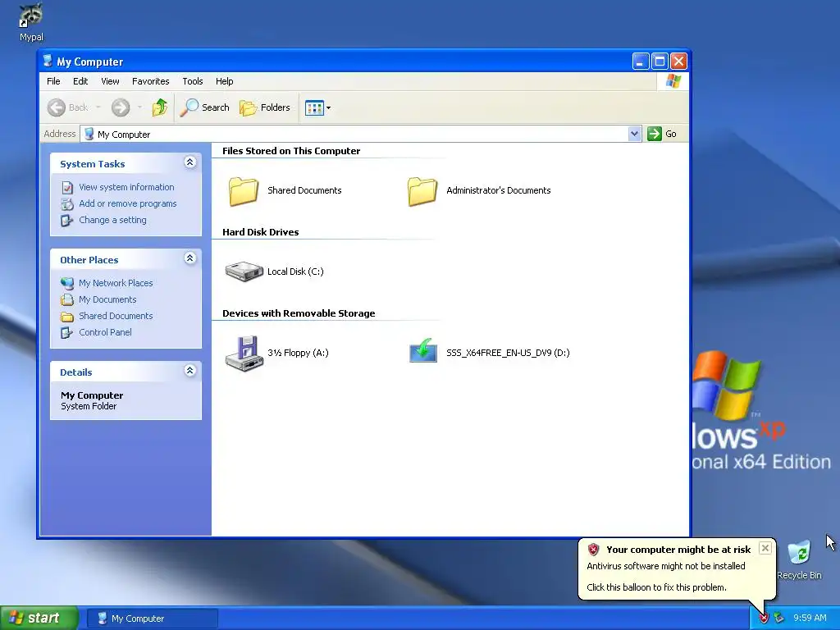Click the My Computer title bar icon
Viewport: 840px width, 630px height.
pos(48,61)
